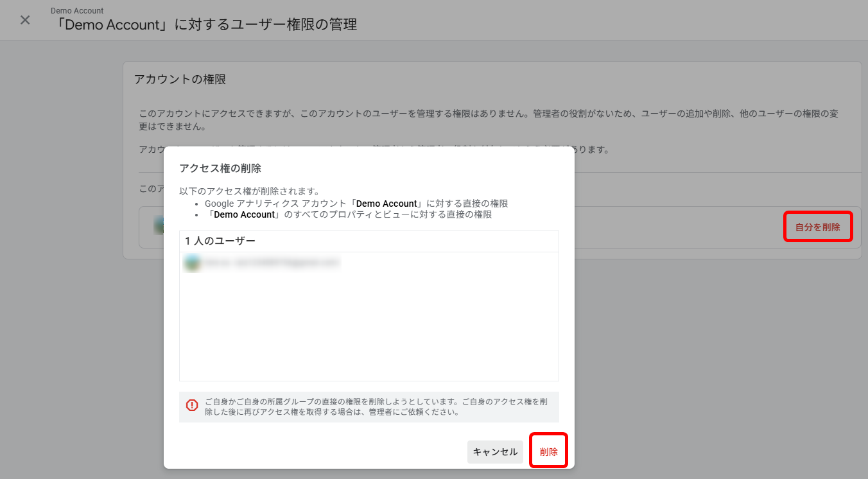Click the 自分を削除 button
The width and height of the screenshot is (868, 479).
point(818,227)
